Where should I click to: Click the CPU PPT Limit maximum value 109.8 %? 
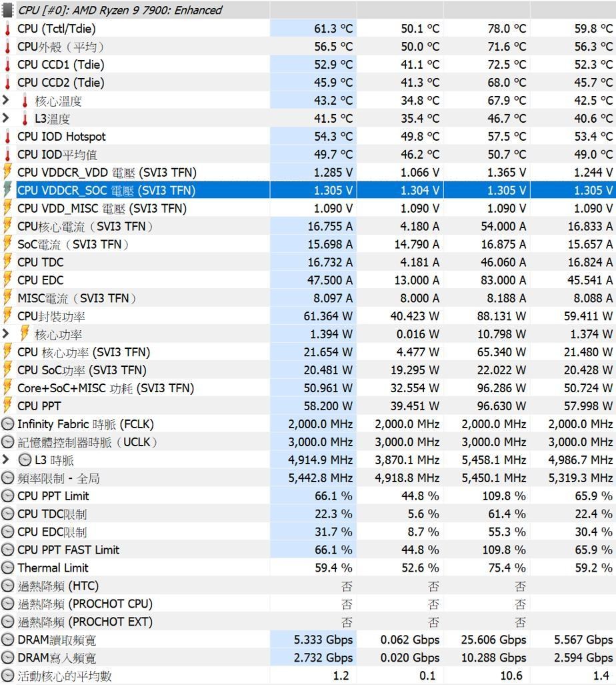503,496
